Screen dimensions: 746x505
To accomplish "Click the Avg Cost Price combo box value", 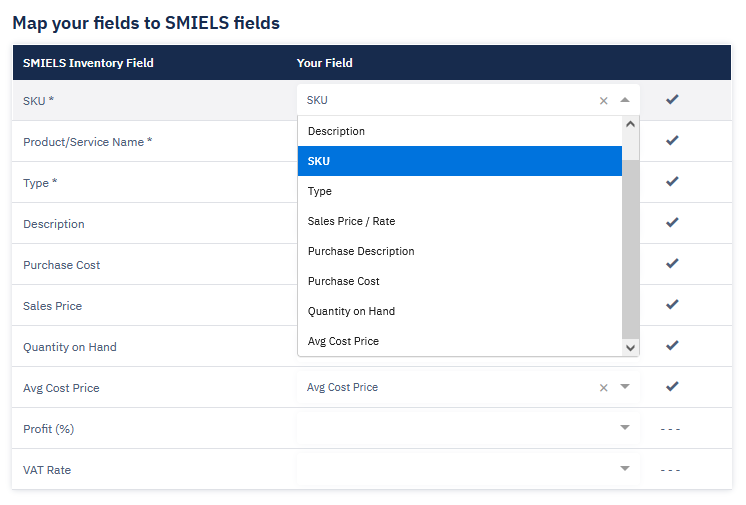I will (342, 387).
